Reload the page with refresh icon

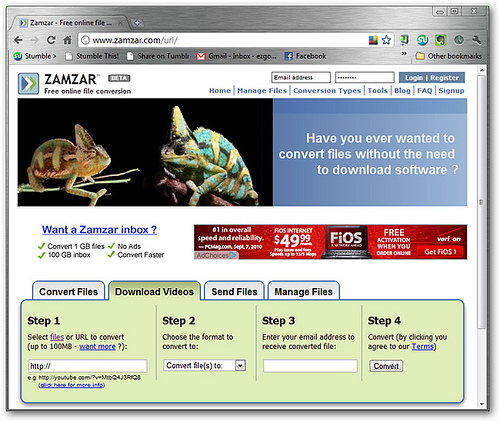click(51, 40)
